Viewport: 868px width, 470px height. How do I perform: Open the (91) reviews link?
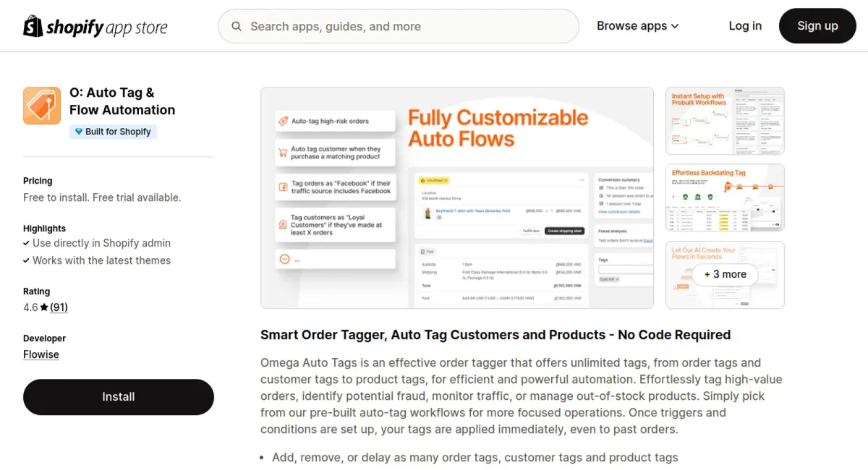pyautogui.click(x=59, y=307)
